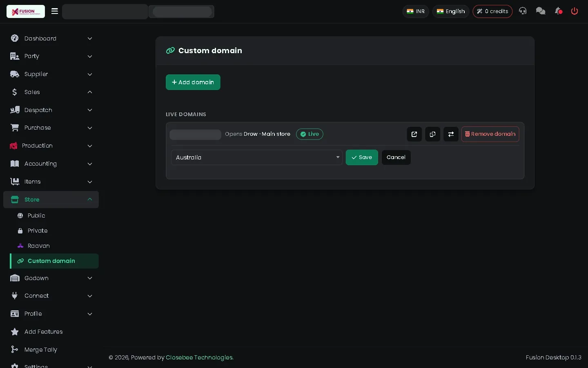Open the Australia country dropdown

point(256,157)
